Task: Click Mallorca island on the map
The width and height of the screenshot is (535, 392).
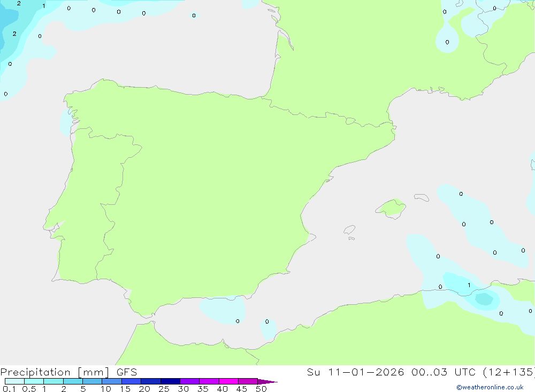Action: click(x=391, y=209)
